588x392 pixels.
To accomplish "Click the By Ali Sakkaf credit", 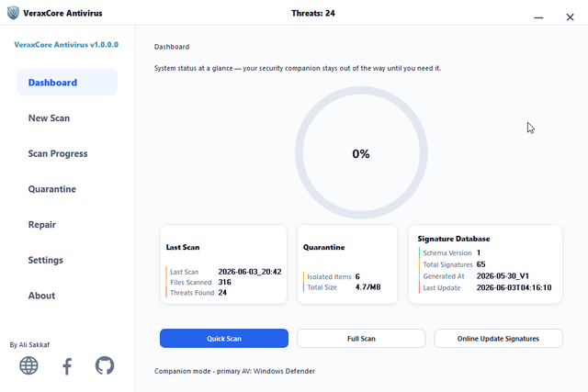I will 29,345.
